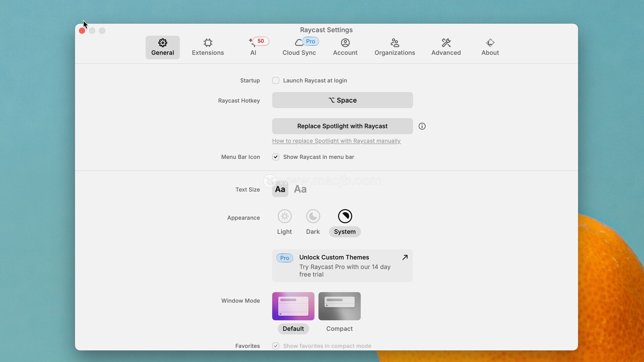Screen dimensions: 644x362
Task: Open the General settings tab
Action: [162, 47]
